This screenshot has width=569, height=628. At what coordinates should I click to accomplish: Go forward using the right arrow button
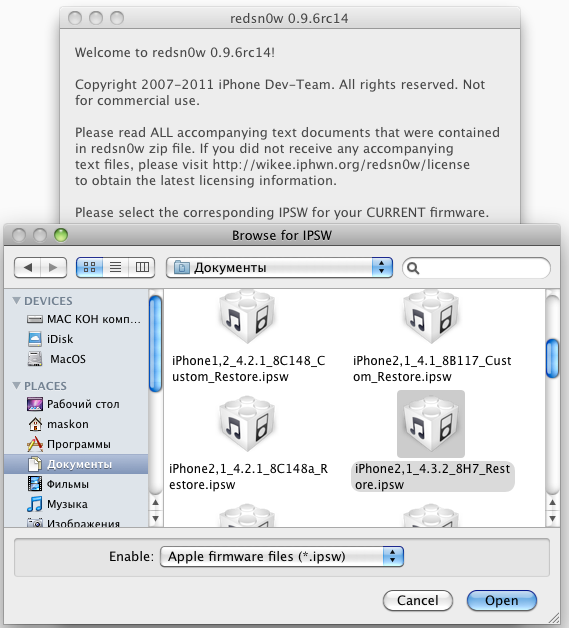53,267
